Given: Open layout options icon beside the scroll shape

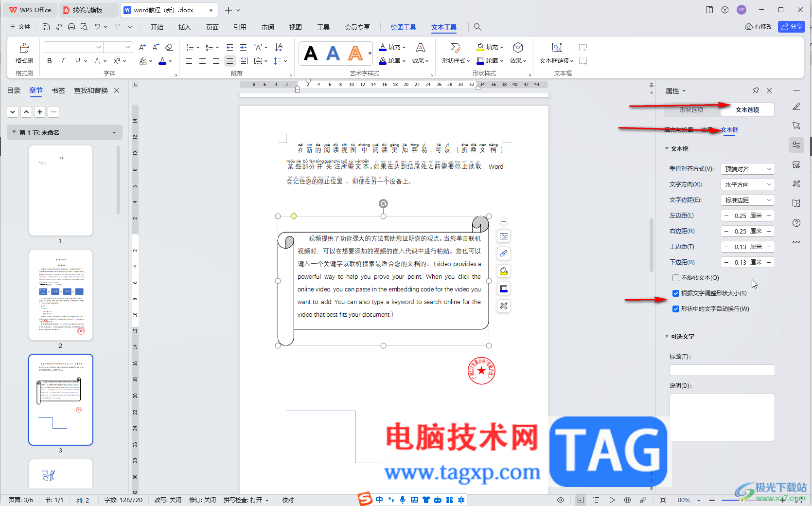Looking at the screenshot, I should [x=504, y=236].
